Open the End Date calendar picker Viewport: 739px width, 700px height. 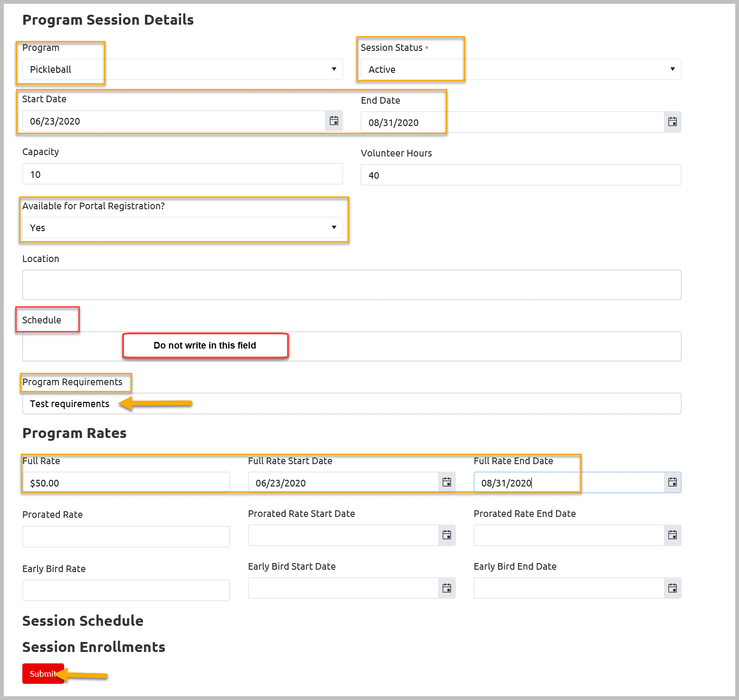(672, 122)
